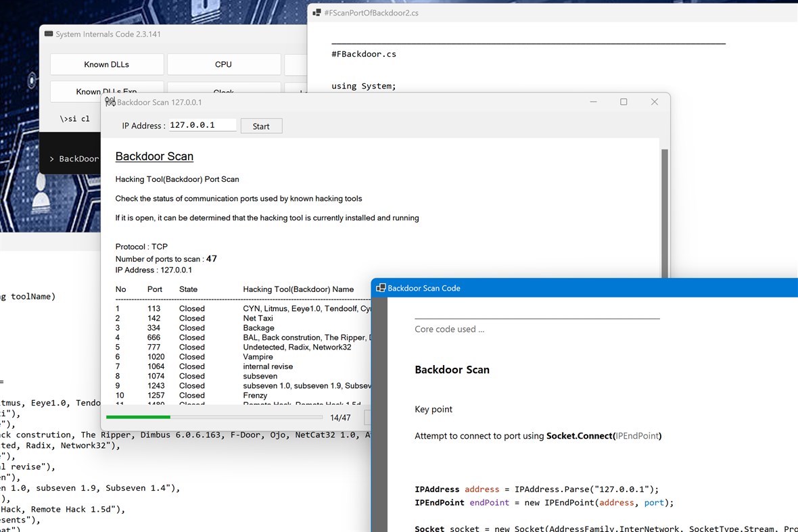Open the Known DLLs Exp panel
The height and width of the screenshot is (532, 798).
click(x=105, y=90)
